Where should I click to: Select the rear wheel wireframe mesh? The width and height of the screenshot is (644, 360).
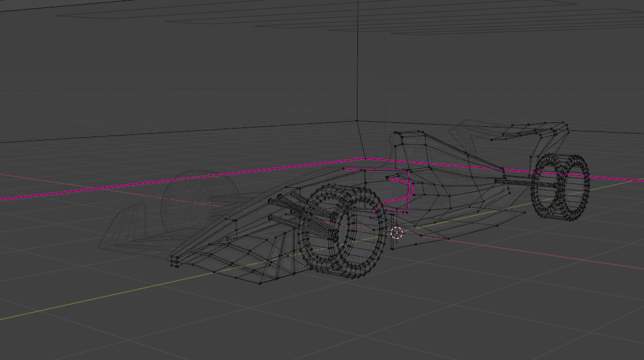(560, 187)
